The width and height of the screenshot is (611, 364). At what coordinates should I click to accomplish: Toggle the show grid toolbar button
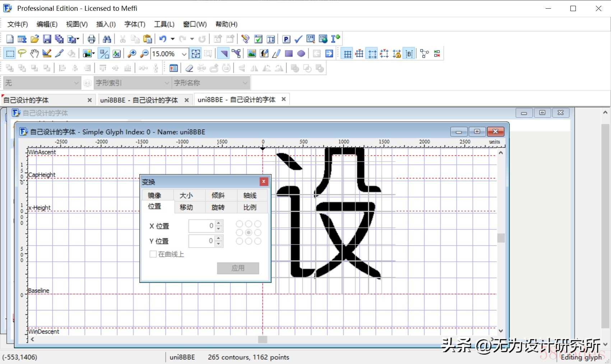click(347, 53)
